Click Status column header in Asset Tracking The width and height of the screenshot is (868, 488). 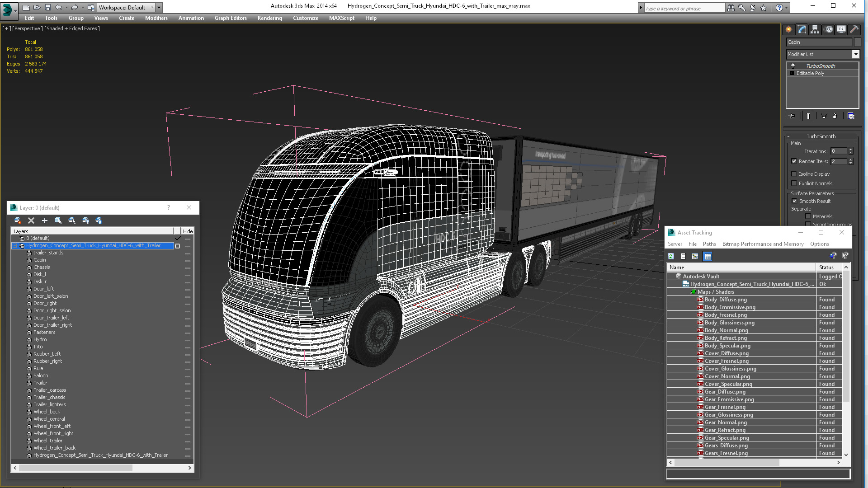click(x=830, y=267)
